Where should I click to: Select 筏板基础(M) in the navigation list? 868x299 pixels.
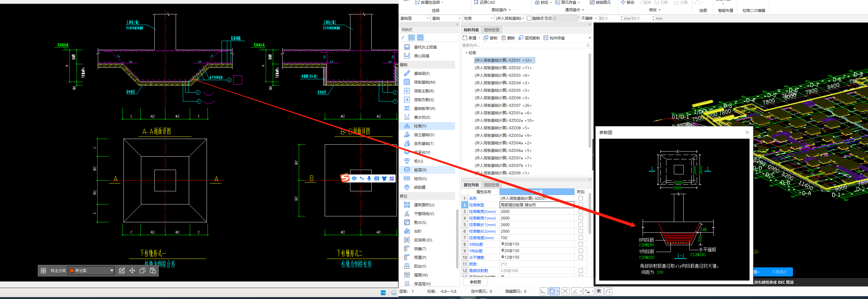pyautogui.click(x=424, y=82)
